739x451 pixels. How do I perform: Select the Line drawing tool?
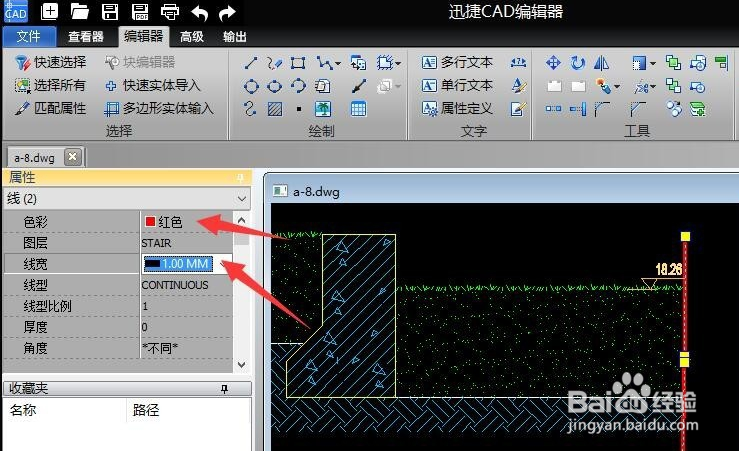(x=251, y=63)
